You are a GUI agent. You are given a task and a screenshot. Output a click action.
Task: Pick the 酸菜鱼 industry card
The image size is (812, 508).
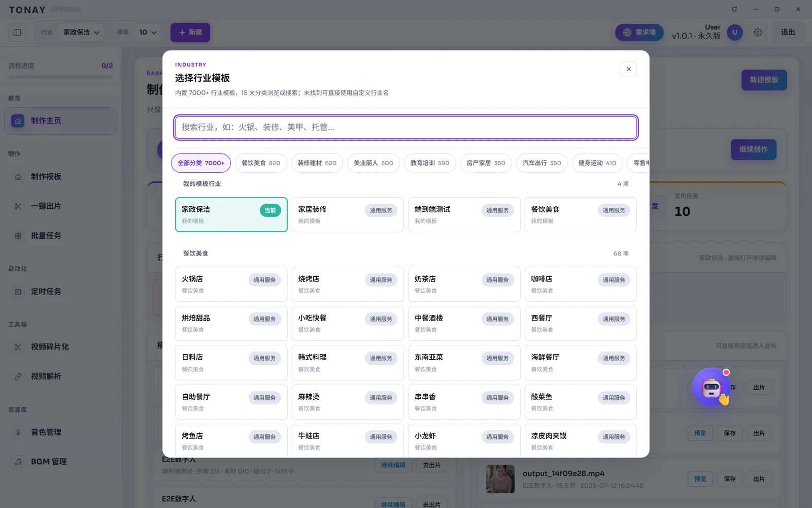581,402
